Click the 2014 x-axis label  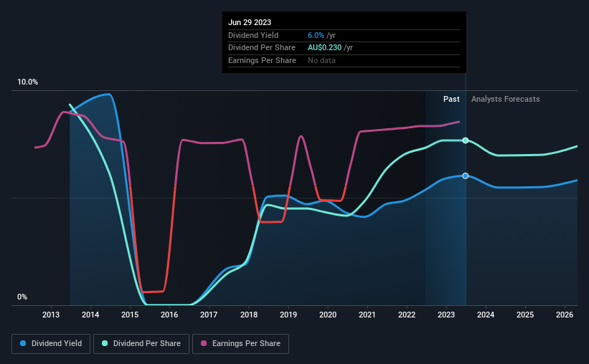[x=90, y=315]
